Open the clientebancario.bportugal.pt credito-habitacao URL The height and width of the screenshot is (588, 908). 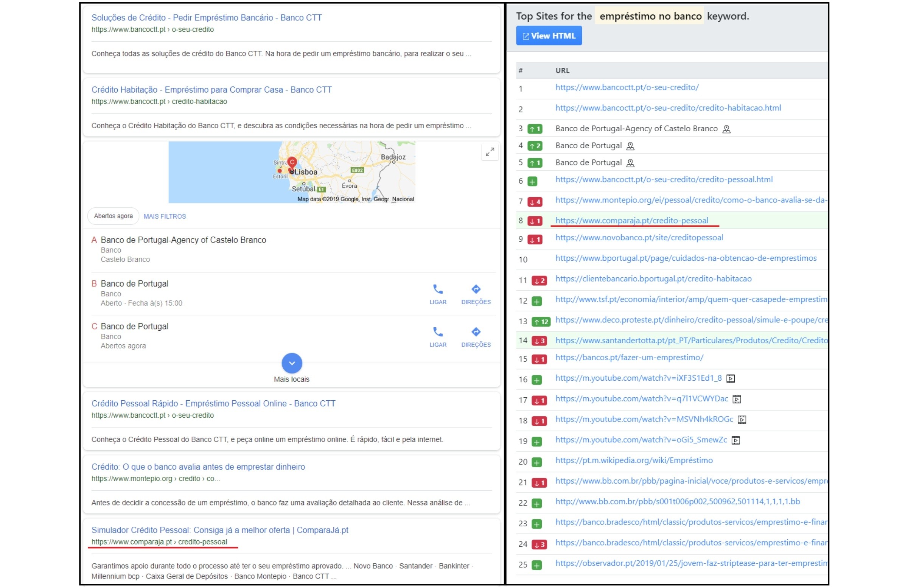653,279
